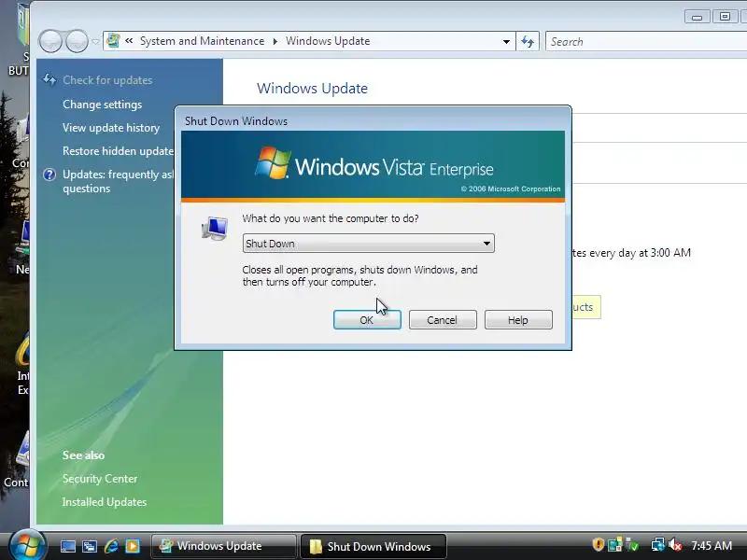Open Updates frequently asked questions link

[x=119, y=181]
